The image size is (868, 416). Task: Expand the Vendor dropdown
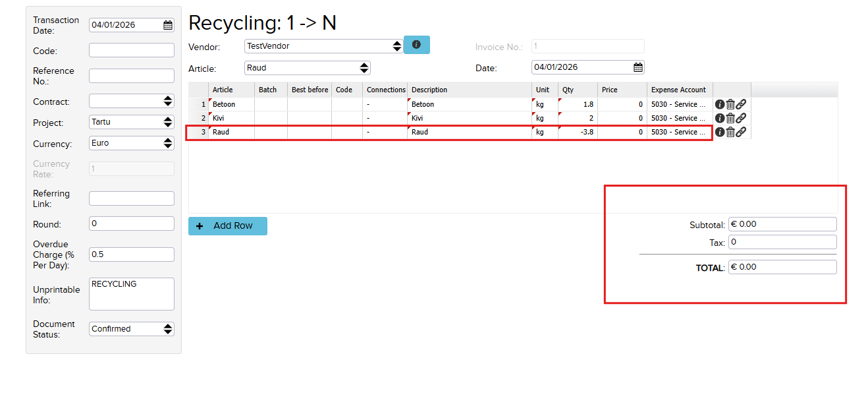pos(396,46)
